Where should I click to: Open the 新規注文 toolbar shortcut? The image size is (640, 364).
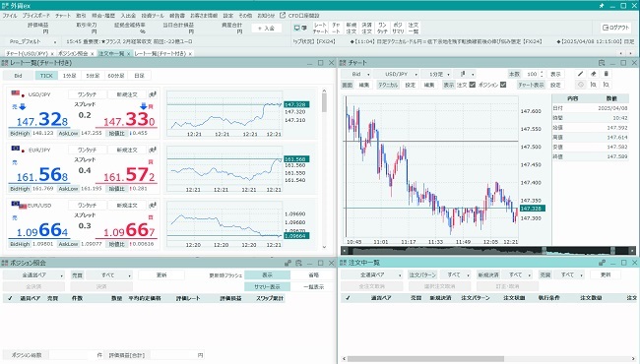[352, 28]
